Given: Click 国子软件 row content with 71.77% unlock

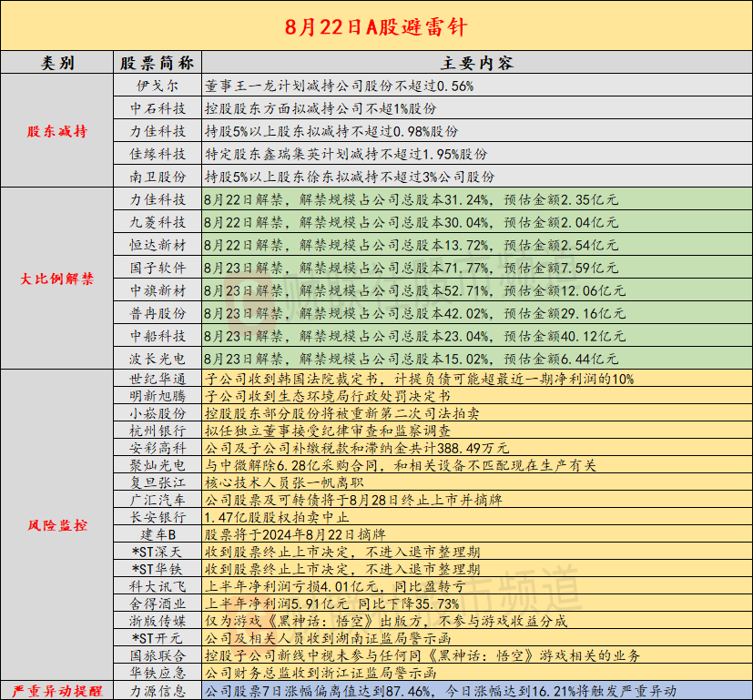Looking at the screenshot, I should pyautogui.click(x=411, y=268).
